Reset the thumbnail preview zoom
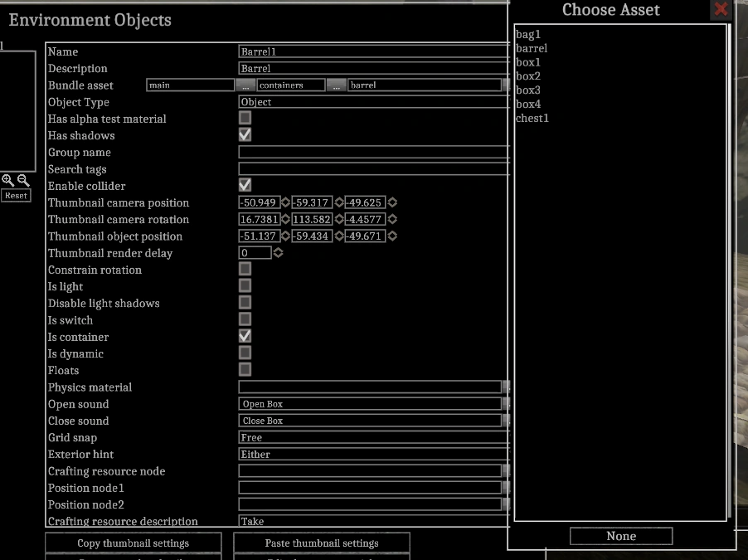This screenshot has height=560, width=748. [17, 196]
